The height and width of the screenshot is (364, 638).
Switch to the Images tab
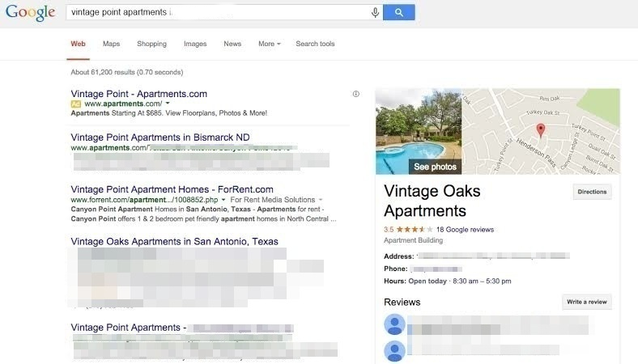coord(195,44)
